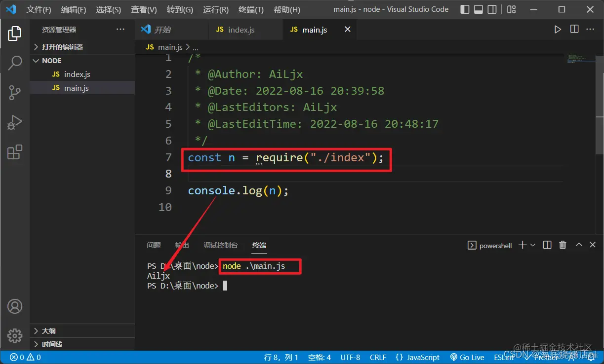This screenshot has width=604, height=364.
Task: Click line number 10 in gutter
Action: click(165, 207)
